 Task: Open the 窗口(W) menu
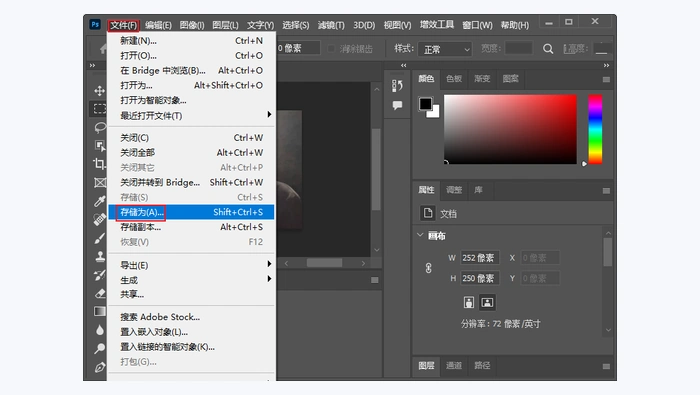[477, 25]
